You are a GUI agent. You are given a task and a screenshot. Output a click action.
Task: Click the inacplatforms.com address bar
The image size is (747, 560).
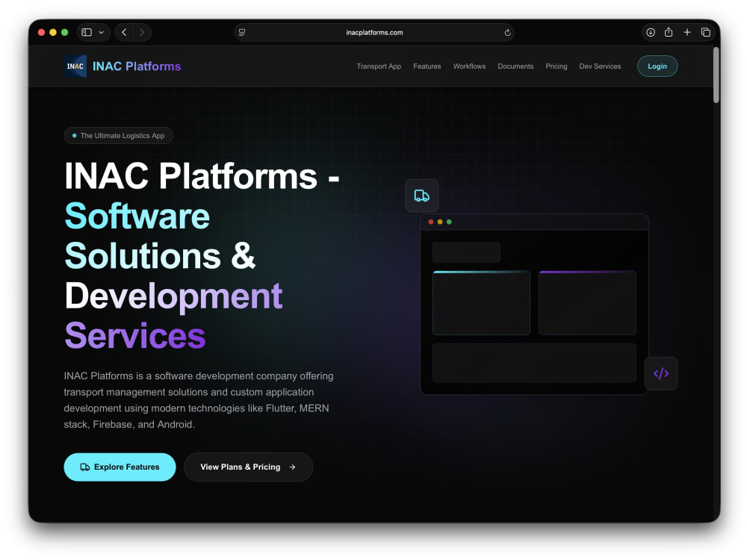click(374, 32)
